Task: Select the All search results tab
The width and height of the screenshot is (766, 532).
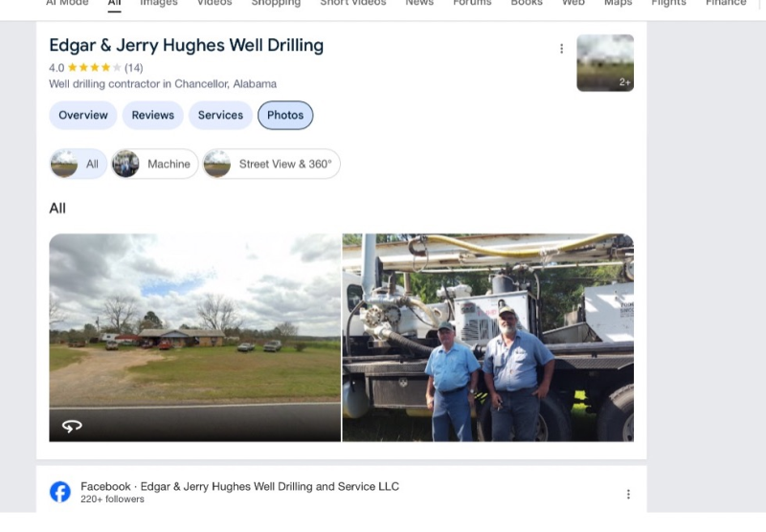Action: point(114,4)
